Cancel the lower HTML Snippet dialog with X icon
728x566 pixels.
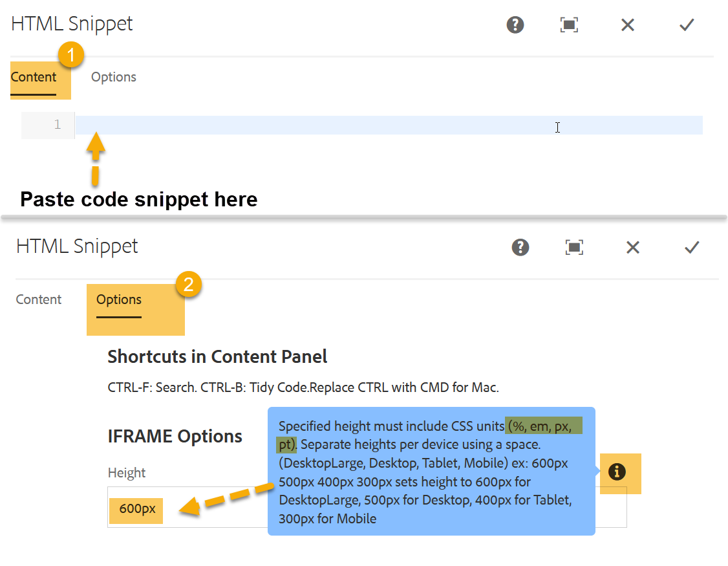[x=633, y=247]
